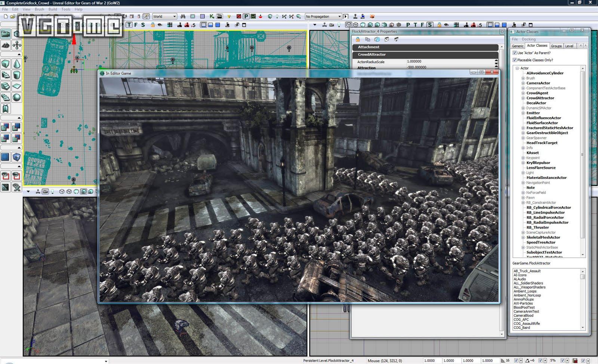
Task: Switch to the Groups tab
Action: click(556, 46)
